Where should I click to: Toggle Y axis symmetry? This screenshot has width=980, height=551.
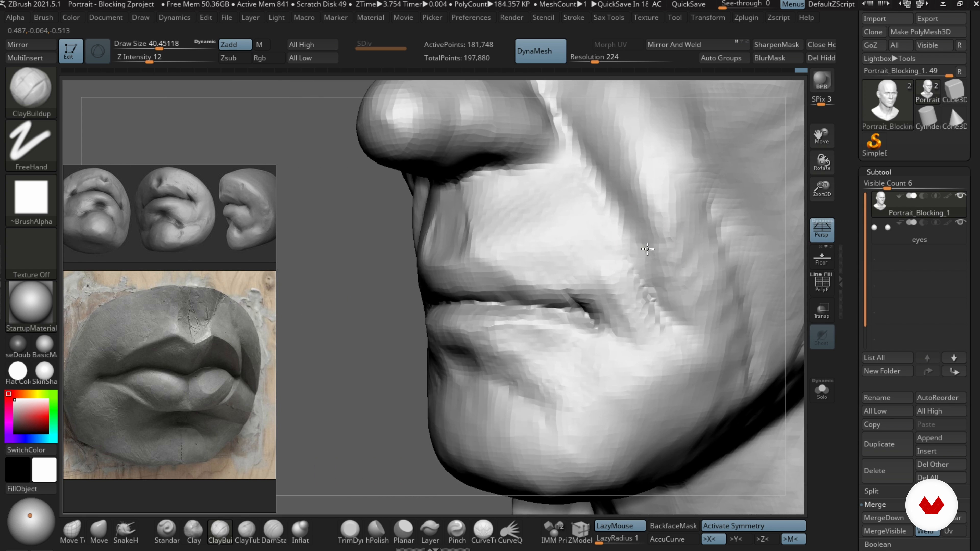[736, 539]
